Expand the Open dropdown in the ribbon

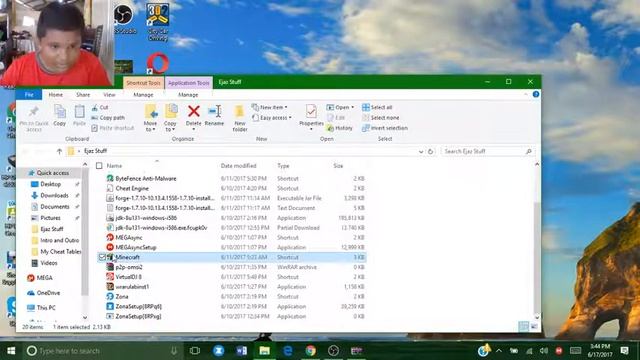pyautogui.click(x=340, y=107)
